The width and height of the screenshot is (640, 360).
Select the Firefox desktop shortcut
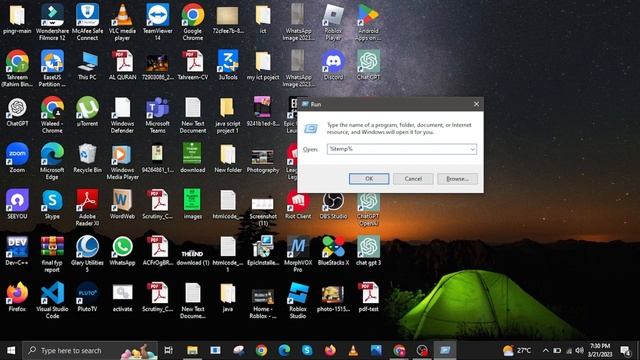17,297
